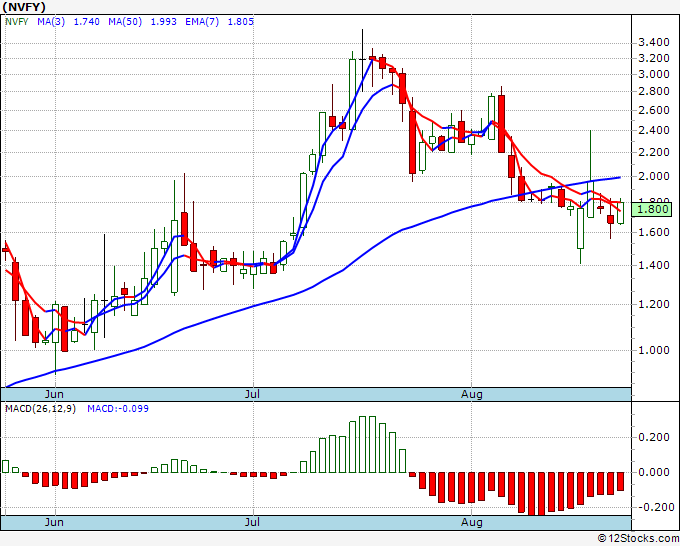
Task: Click the Aug label on MACD axis
Action: (x=472, y=522)
